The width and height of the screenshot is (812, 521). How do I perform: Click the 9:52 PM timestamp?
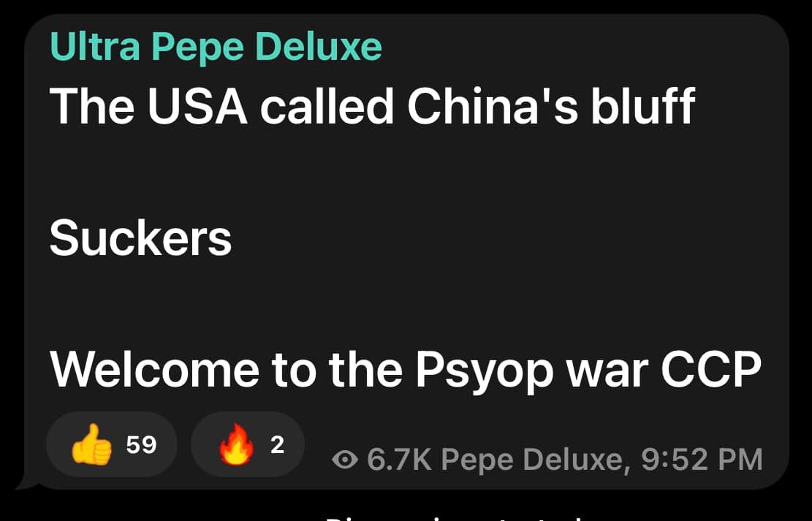tap(702, 460)
